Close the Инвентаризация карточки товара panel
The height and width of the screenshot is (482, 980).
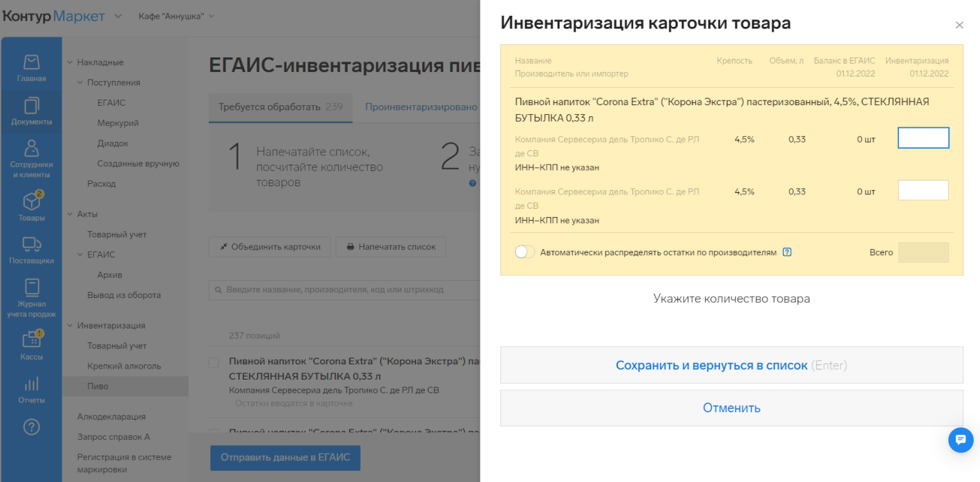click(959, 25)
